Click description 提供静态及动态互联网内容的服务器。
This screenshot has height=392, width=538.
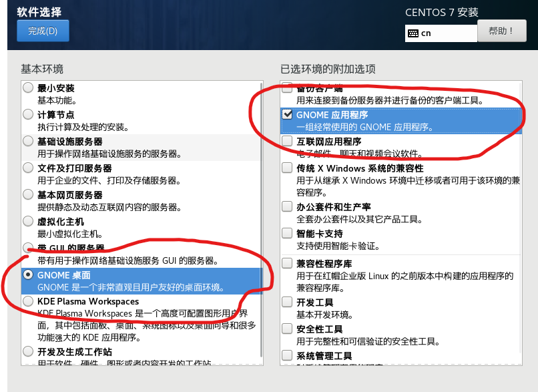tap(109, 207)
